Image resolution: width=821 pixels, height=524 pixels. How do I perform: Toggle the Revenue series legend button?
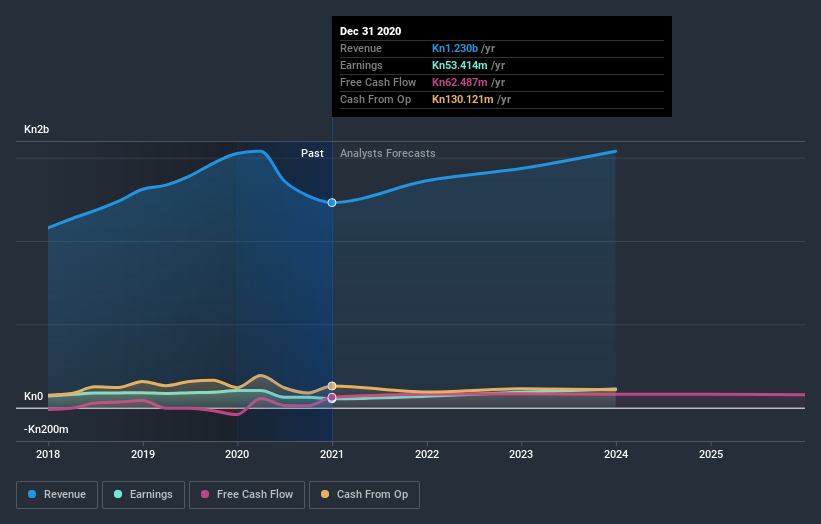coord(57,495)
